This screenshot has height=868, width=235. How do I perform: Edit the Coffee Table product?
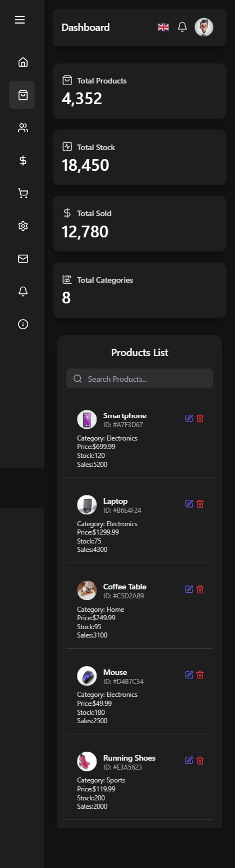[x=189, y=589]
